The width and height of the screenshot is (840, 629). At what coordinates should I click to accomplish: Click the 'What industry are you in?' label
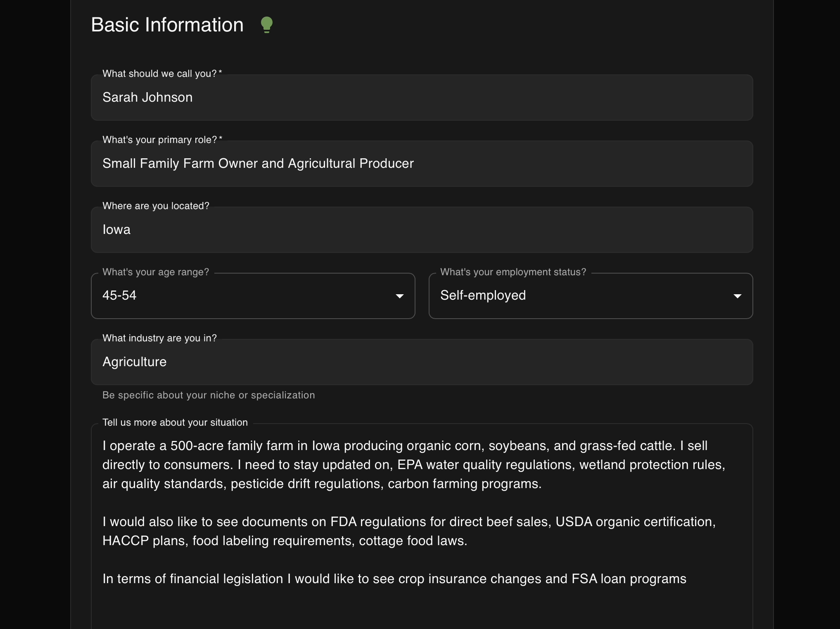pos(159,338)
